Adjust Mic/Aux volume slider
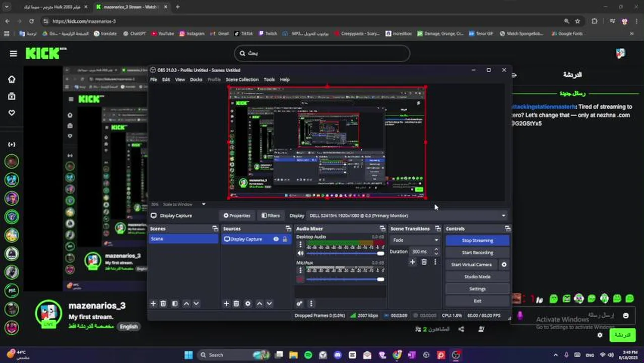The height and width of the screenshot is (363, 644). click(x=345, y=279)
